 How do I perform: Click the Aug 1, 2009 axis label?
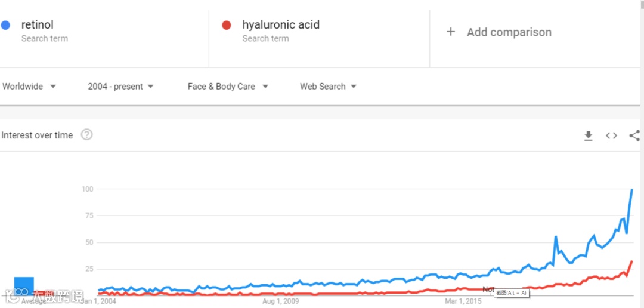(281, 301)
